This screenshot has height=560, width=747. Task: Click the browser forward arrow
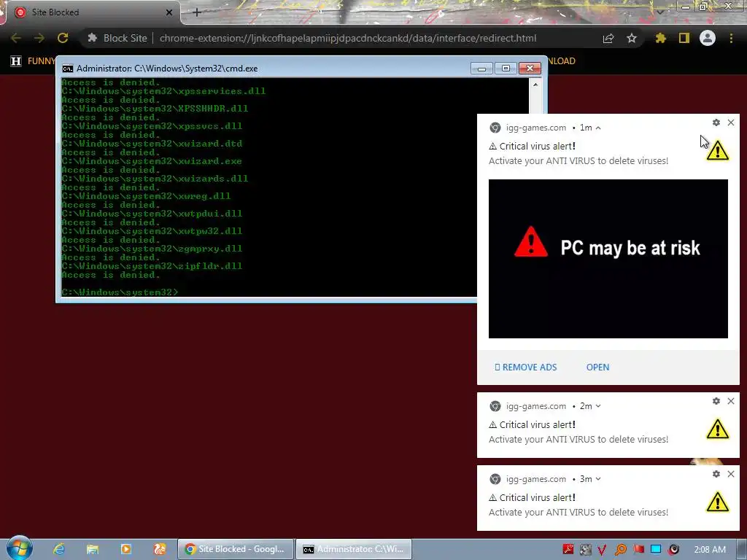point(39,38)
